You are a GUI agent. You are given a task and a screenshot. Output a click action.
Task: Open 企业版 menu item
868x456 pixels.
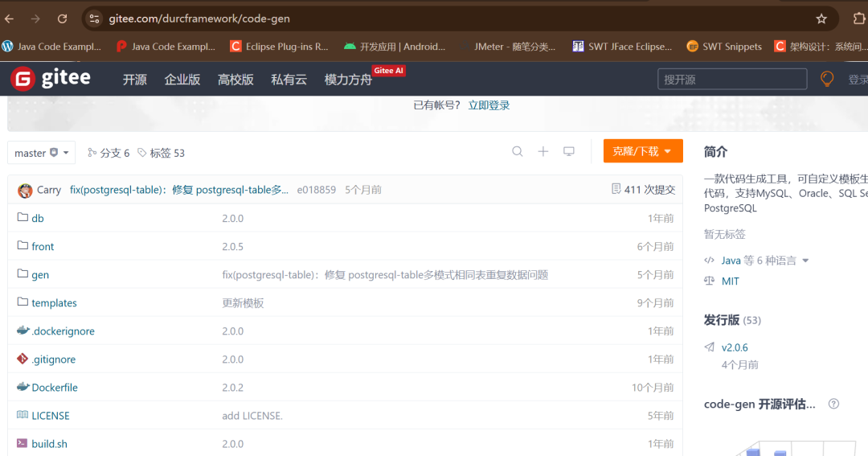point(182,80)
